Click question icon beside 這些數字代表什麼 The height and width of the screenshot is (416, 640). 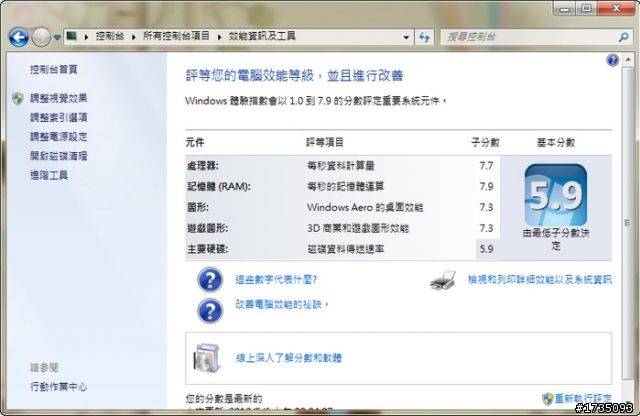210,280
